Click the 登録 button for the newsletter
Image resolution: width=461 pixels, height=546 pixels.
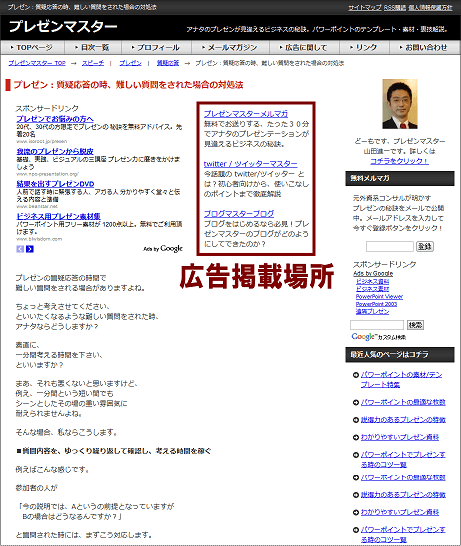tap(425, 247)
